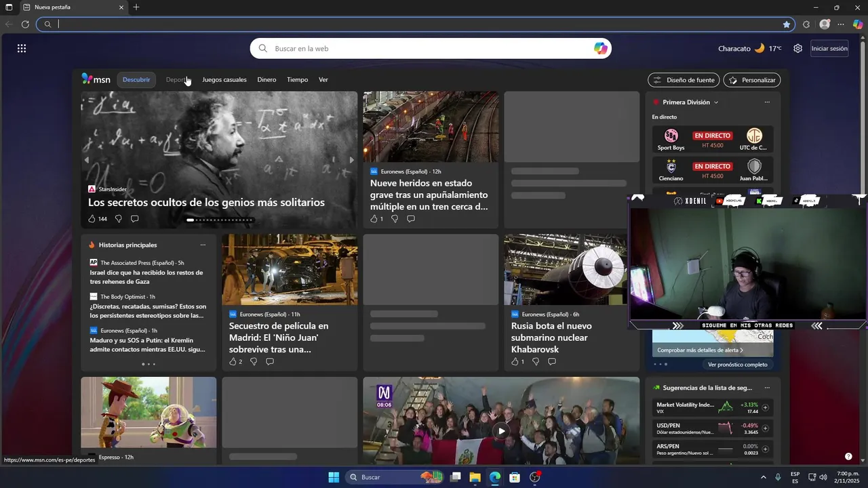This screenshot has width=868, height=488.
Task: Click the Buscar en la web field
Action: [x=431, y=48]
